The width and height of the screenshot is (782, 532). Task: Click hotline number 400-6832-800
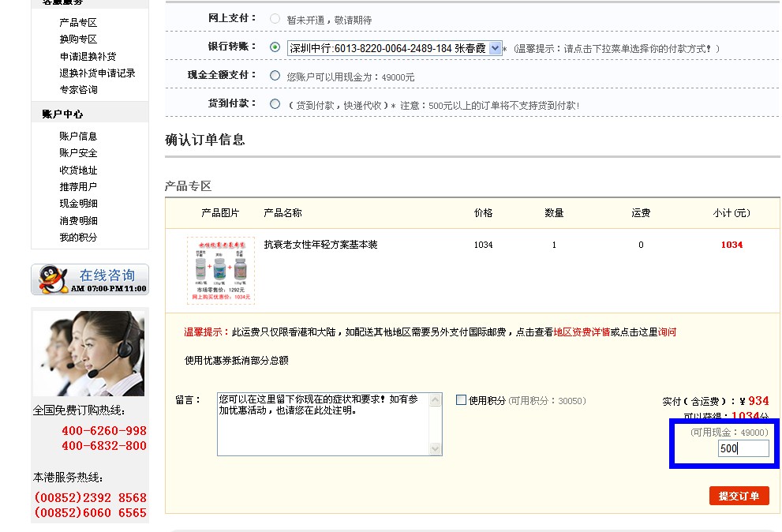103,446
